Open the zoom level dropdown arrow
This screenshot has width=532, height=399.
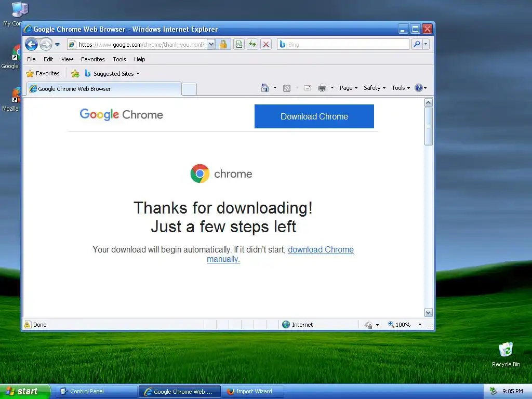[420, 325]
